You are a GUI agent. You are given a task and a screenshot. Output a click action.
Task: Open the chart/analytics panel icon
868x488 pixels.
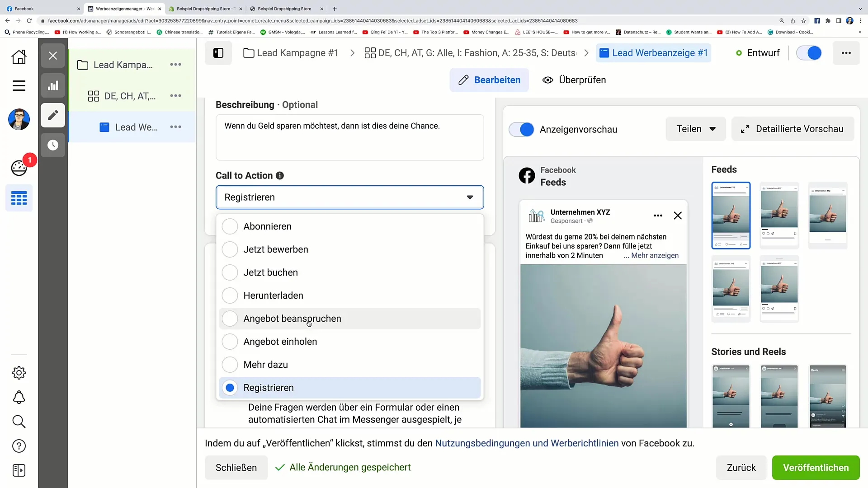[53, 86]
